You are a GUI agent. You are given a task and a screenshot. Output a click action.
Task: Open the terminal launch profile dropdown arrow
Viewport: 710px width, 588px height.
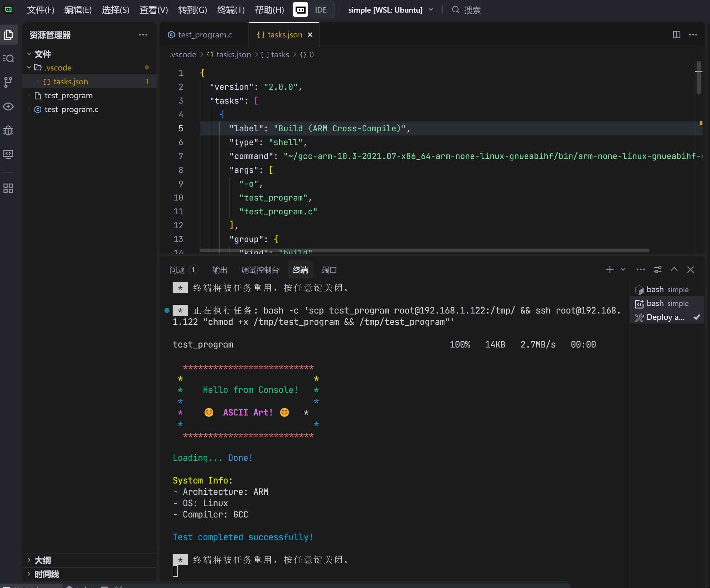(x=623, y=270)
